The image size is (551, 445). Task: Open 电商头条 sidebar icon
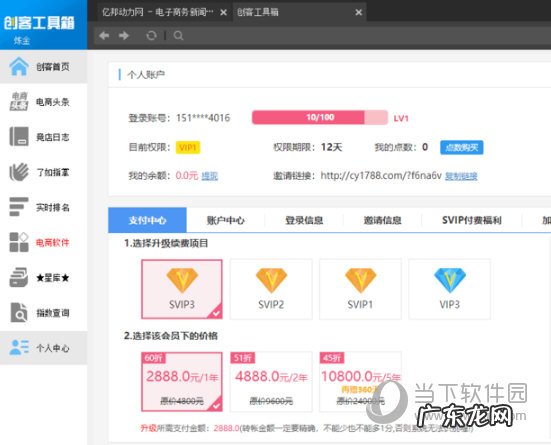pyautogui.click(x=19, y=102)
